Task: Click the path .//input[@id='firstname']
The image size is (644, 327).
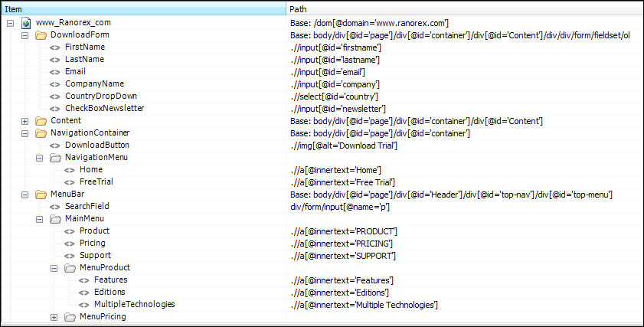Action: coord(335,47)
